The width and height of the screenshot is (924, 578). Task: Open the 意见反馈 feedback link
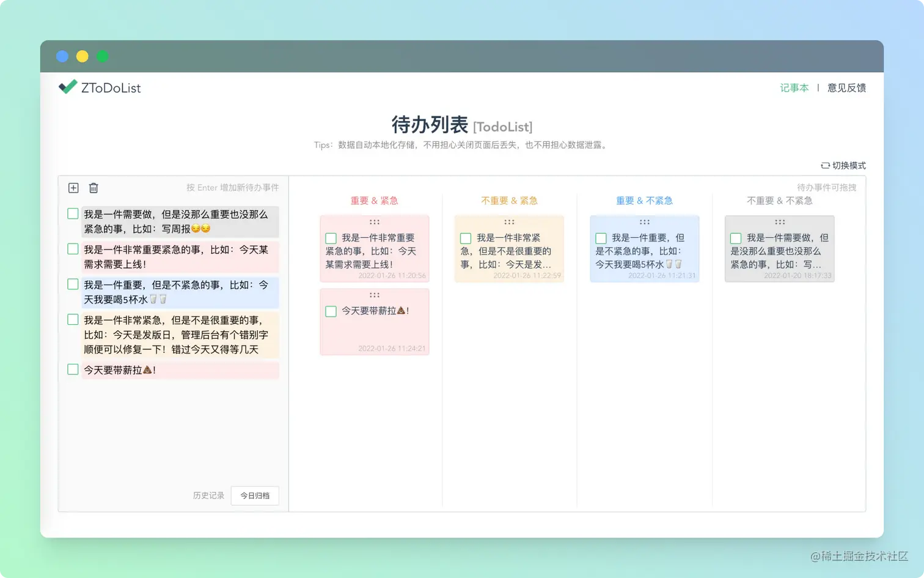(846, 87)
